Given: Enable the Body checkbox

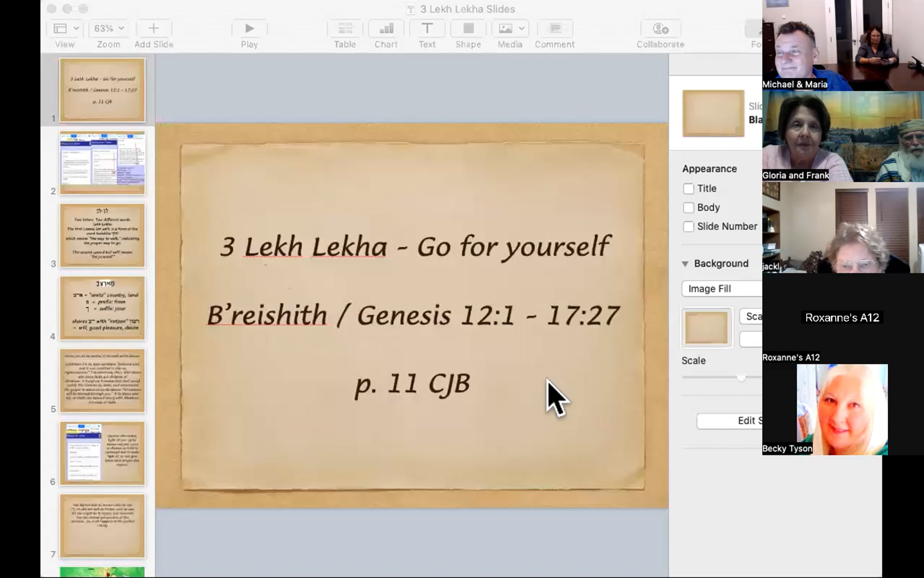Looking at the screenshot, I should [688, 208].
